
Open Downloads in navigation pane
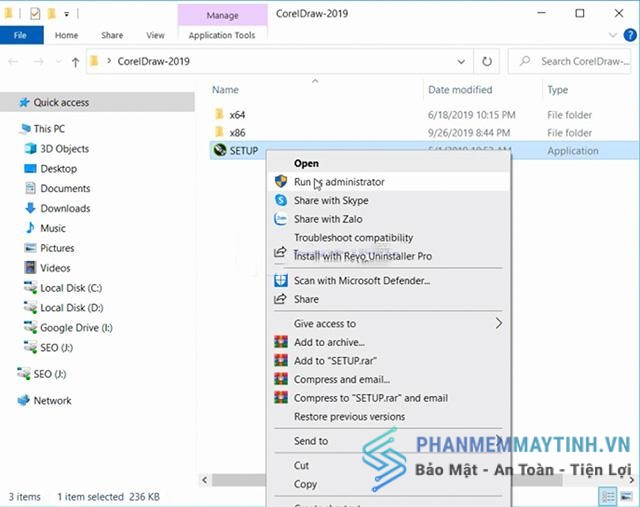tap(65, 208)
